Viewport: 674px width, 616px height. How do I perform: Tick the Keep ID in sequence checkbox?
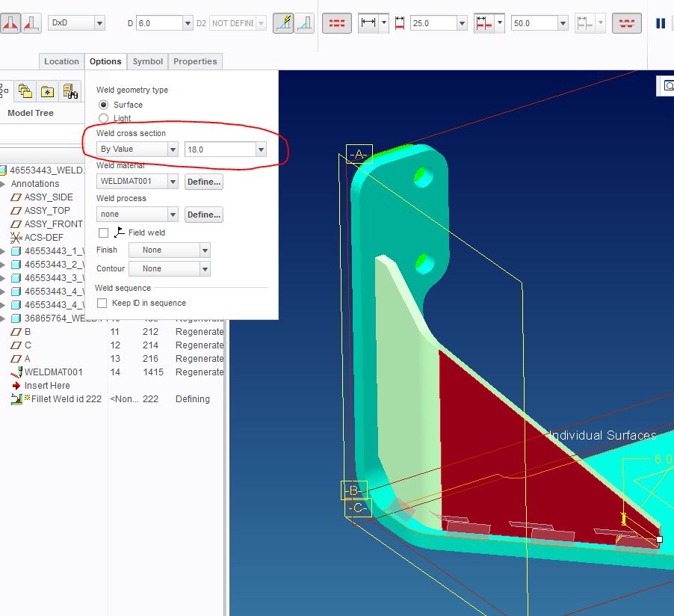102,304
